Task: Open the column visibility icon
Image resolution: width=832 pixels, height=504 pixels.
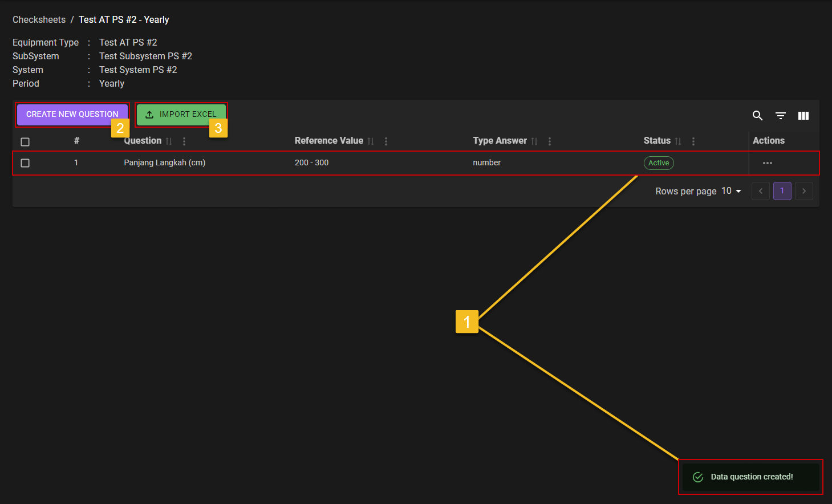Action: click(x=803, y=116)
